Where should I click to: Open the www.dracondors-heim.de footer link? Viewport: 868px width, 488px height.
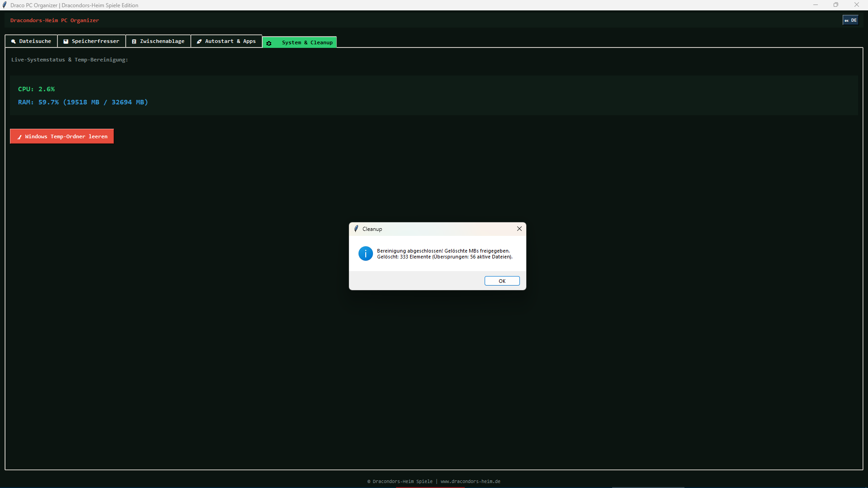click(x=471, y=482)
